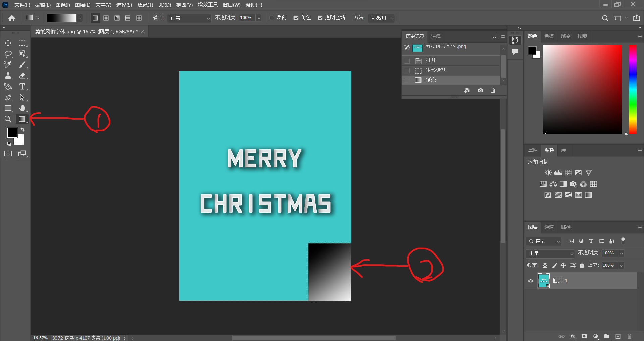Expand the 方法 gradient method dropdown

pos(381,18)
